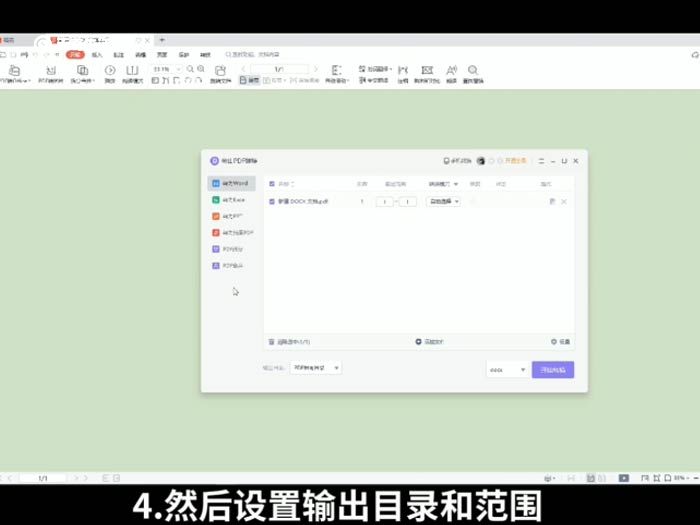Open a new tab with plus button

(x=162, y=40)
